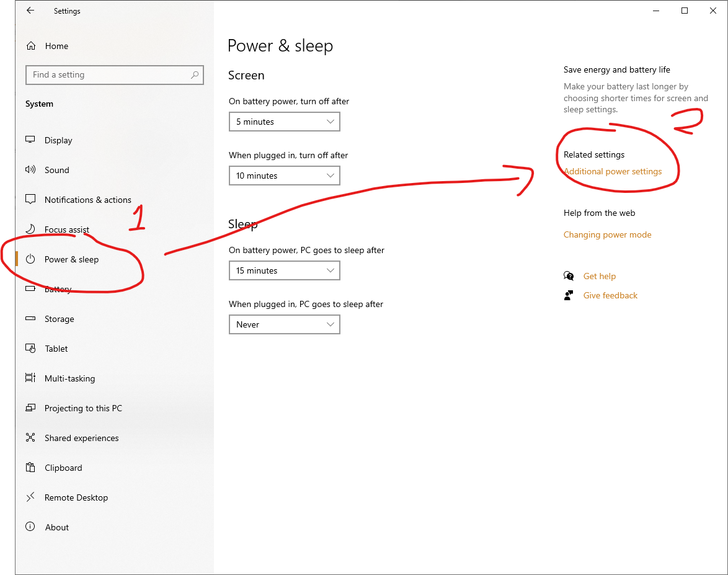This screenshot has height=575, width=728.
Task: Click the Storage drive icon
Action: (x=30, y=319)
